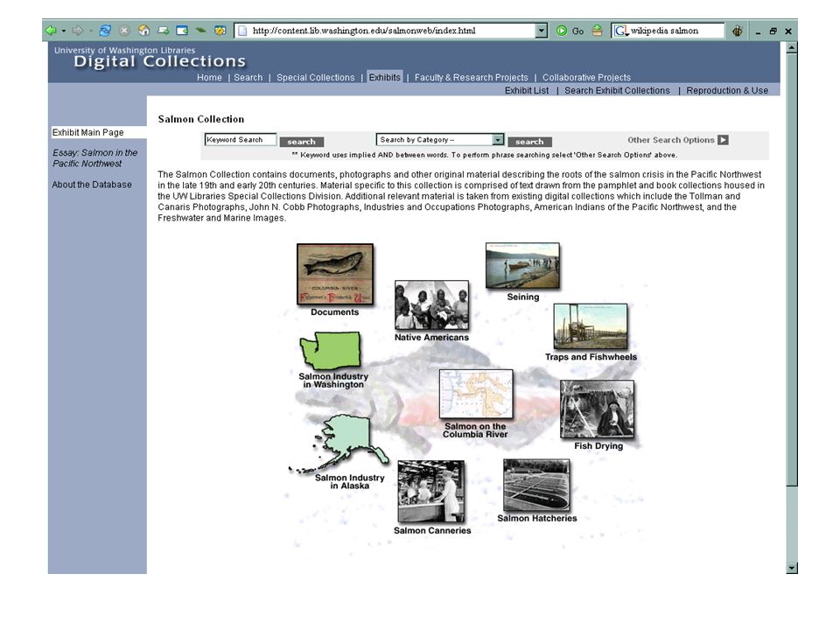Click the green Washington state map icon

[330, 350]
